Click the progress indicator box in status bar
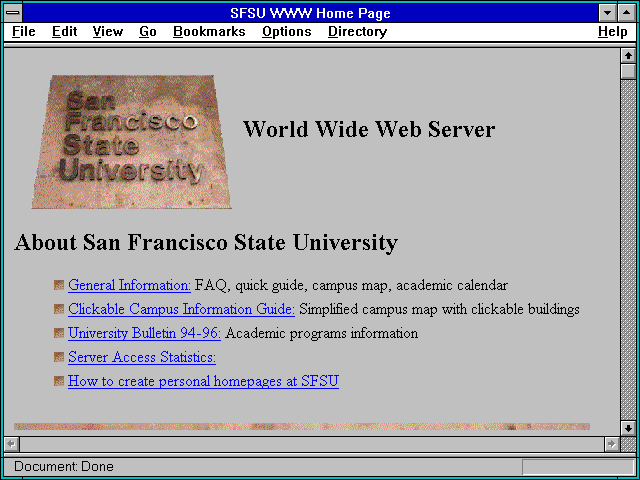 coord(578,467)
